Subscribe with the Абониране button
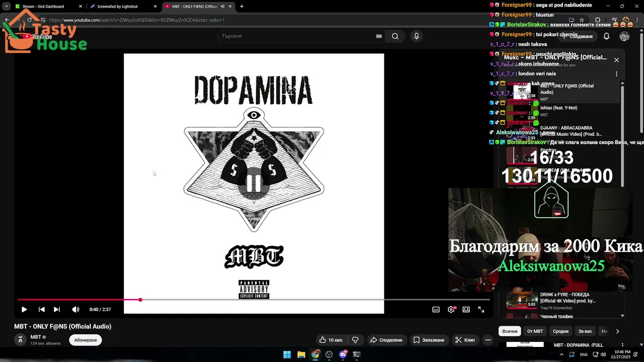The height and width of the screenshot is (362, 644). [86, 340]
